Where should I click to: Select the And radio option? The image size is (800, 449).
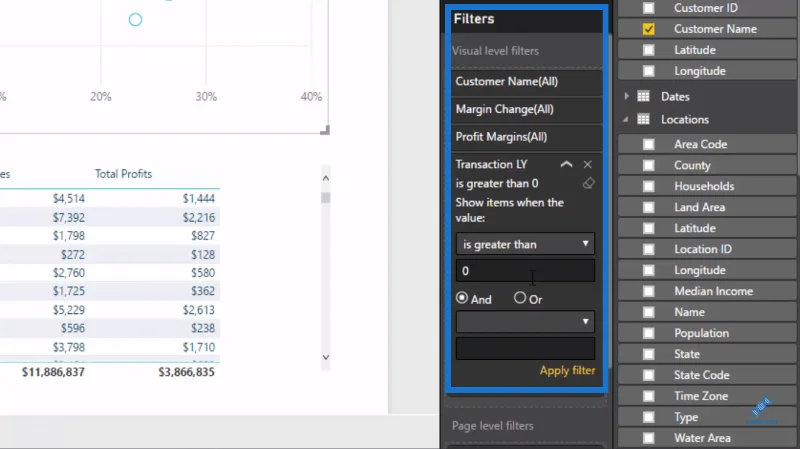pos(462,298)
